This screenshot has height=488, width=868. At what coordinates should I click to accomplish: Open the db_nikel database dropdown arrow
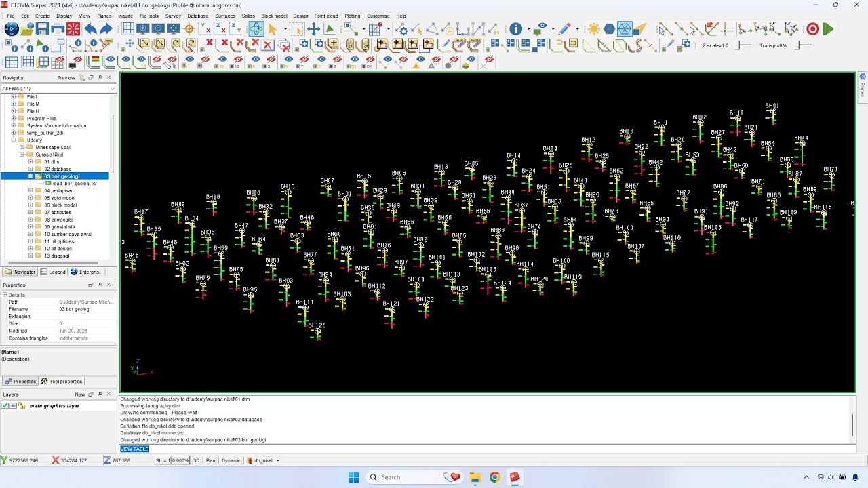point(277,461)
